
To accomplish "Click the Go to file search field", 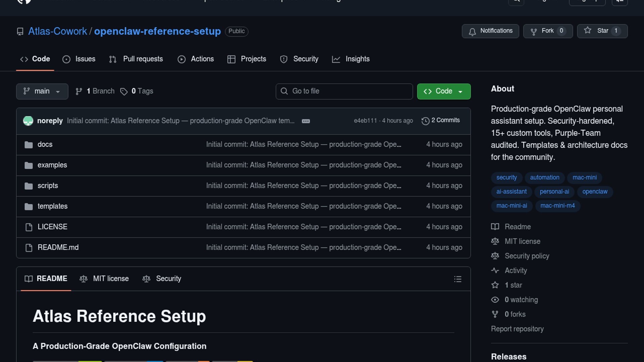I will point(344,91).
